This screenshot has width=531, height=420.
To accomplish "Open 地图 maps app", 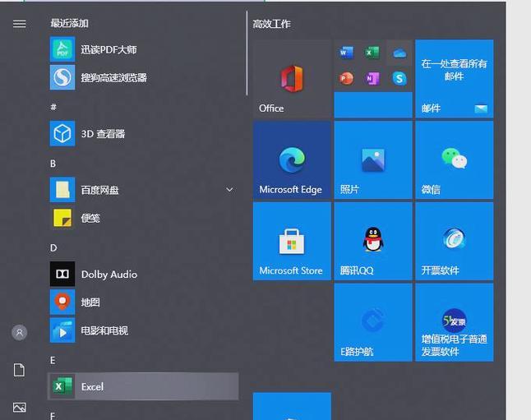I will tap(144, 302).
